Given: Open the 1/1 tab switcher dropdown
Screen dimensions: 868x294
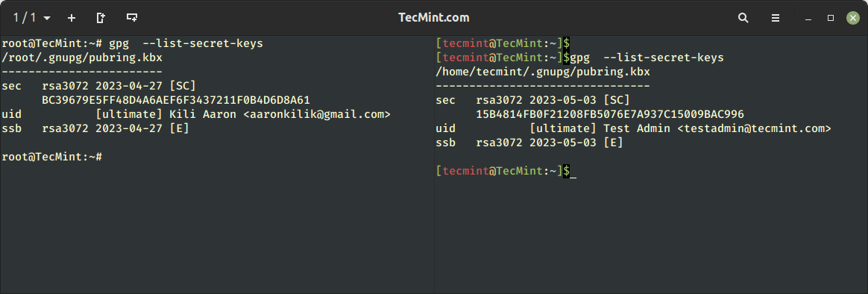Looking at the screenshot, I should (x=31, y=18).
